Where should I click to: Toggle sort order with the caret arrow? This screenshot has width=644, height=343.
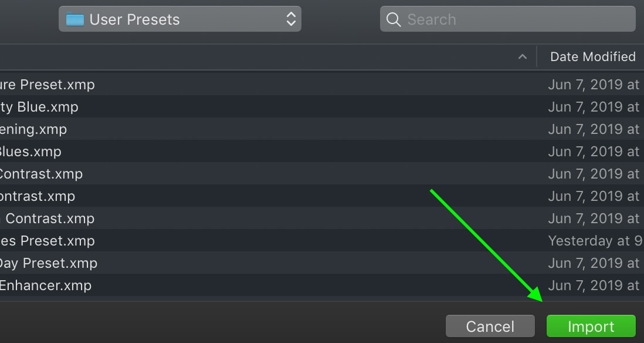pos(523,57)
